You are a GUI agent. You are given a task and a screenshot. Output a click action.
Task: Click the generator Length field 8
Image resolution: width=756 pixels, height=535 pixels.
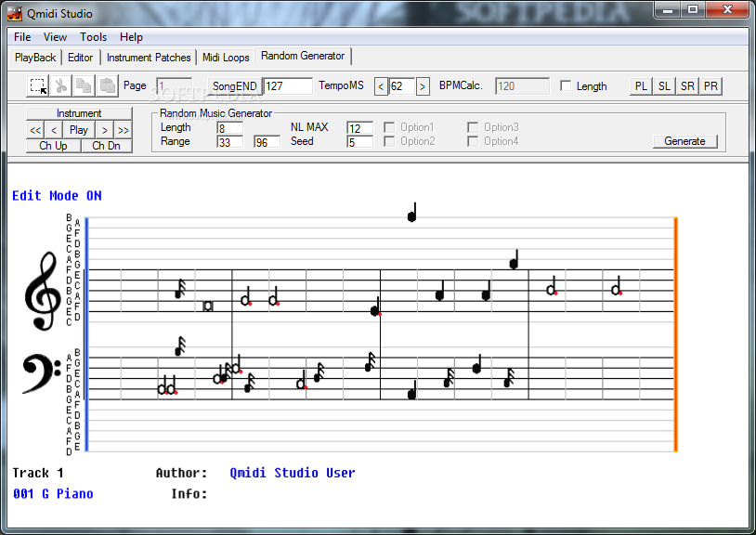(229, 128)
